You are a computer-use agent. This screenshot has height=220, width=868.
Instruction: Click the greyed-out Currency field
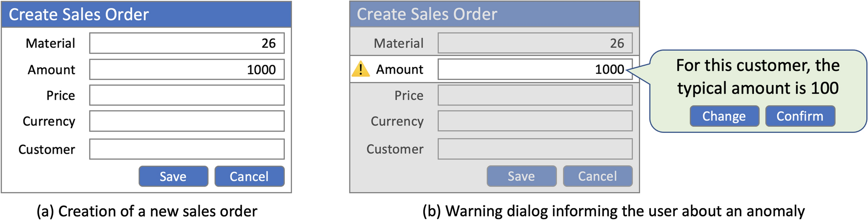[x=534, y=121]
